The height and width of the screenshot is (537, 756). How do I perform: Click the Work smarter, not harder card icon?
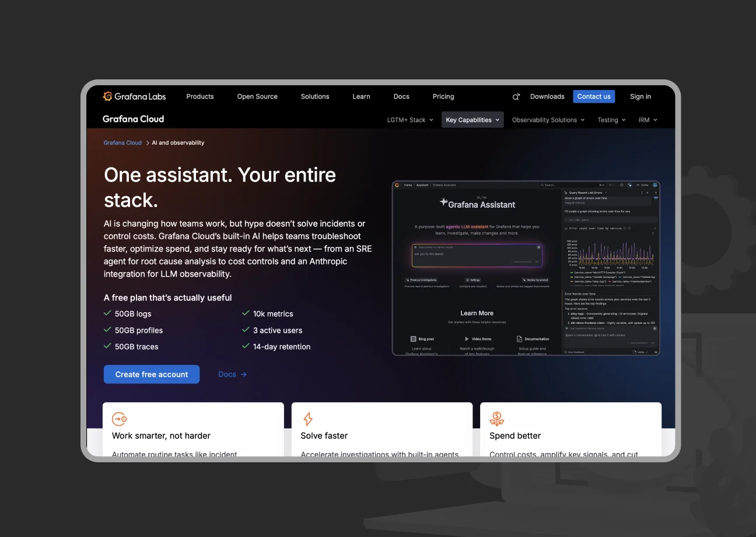tap(120, 419)
